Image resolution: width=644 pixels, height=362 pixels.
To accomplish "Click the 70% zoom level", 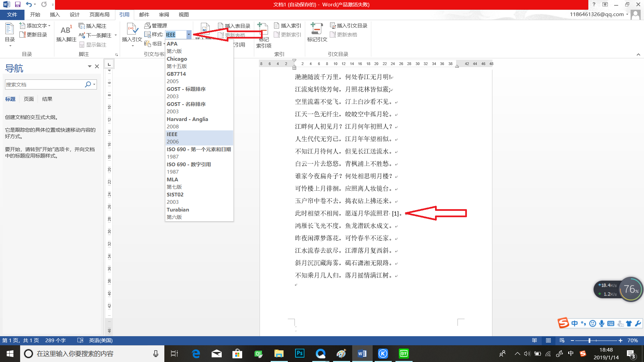I will (633, 341).
